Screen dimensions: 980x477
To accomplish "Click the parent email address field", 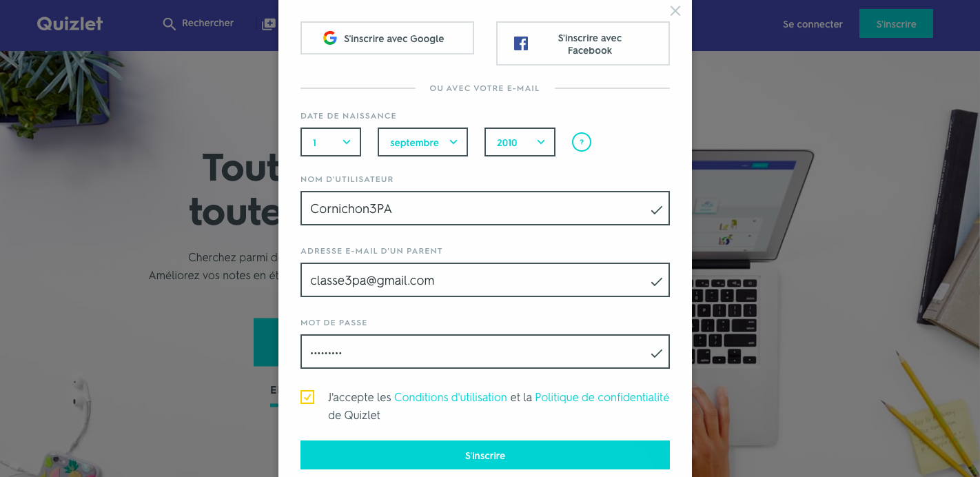I will pyautogui.click(x=476, y=281).
